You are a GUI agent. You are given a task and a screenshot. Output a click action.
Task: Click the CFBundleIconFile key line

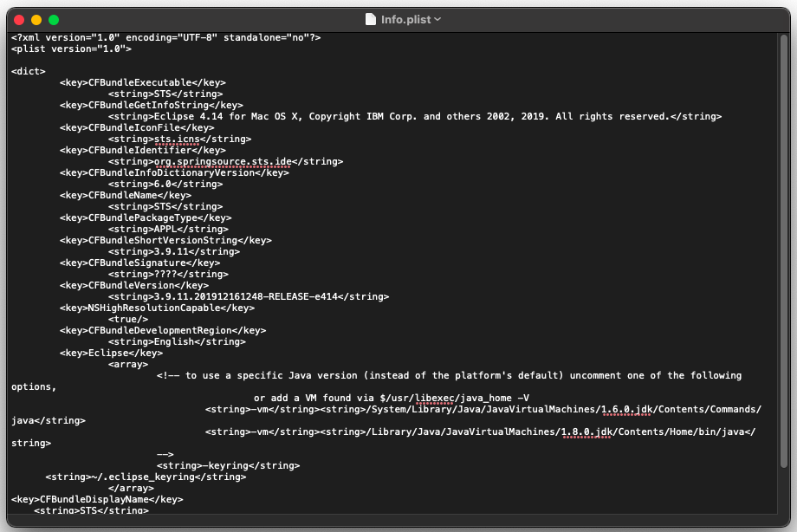pyautogui.click(x=137, y=127)
